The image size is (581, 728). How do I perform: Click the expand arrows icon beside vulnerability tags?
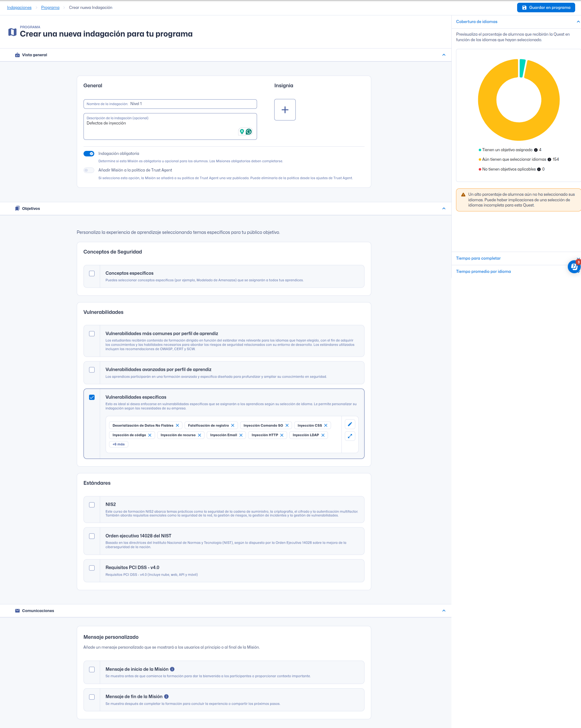350,436
